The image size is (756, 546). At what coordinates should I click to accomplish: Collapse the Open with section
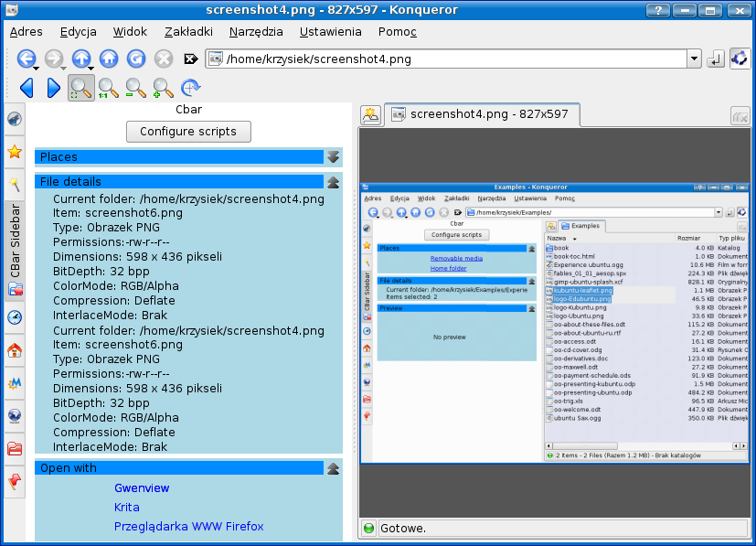[334, 468]
